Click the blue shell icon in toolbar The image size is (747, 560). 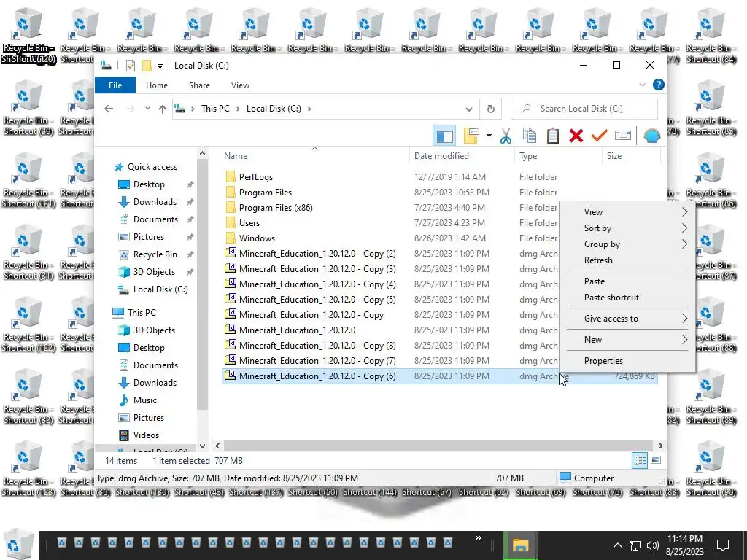[x=651, y=136]
